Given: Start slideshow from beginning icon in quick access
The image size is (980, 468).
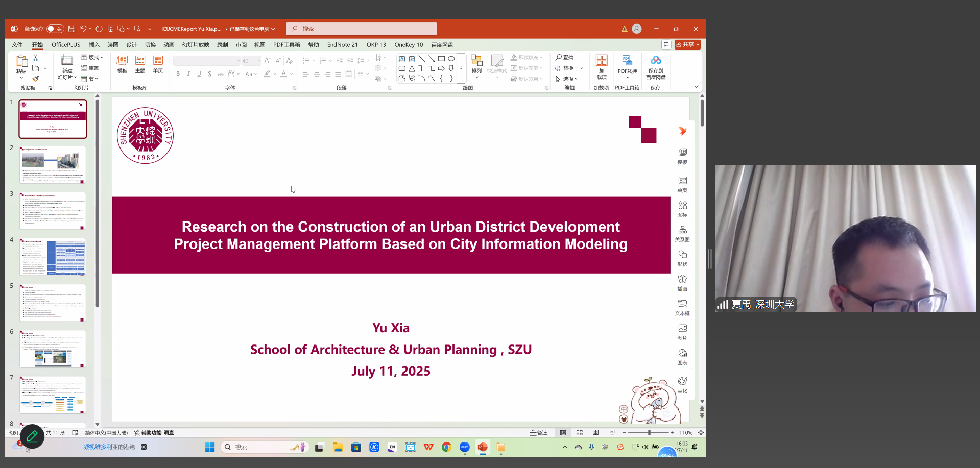Looking at the screenshot, I should point(110,29).
